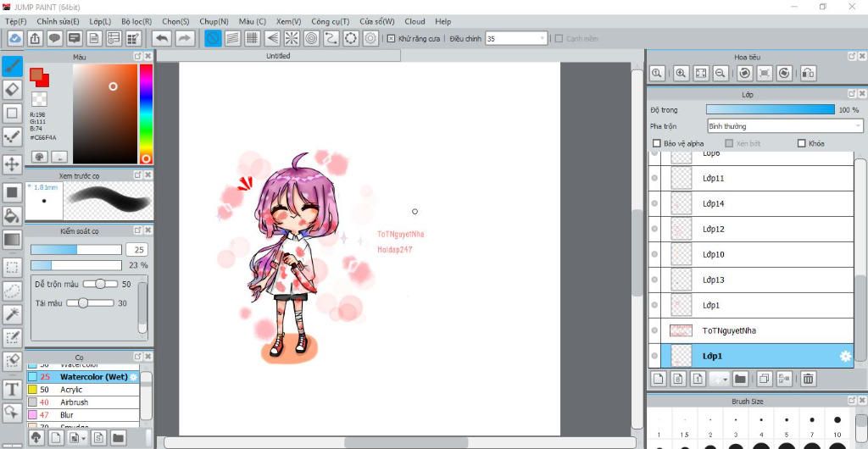Flip canvas view in Navigator
This screenshot has width=868, height=449.
pyautogui.click(x=808, y=73)
